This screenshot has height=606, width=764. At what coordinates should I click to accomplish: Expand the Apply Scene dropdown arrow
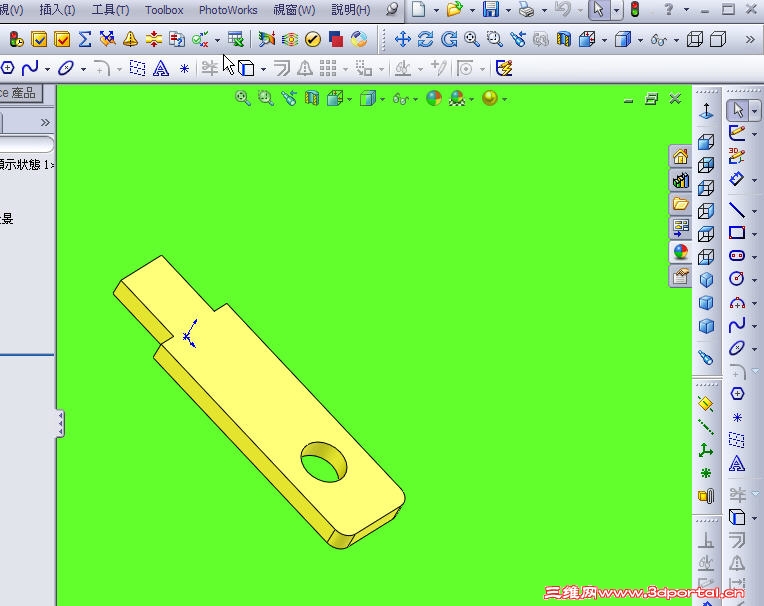[x=472, y=99]
